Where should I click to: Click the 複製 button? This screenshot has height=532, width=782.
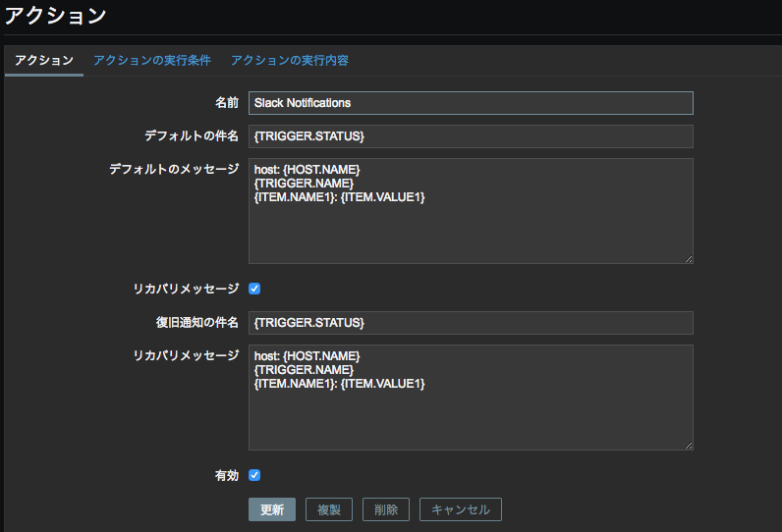click(x=329, y=509)
